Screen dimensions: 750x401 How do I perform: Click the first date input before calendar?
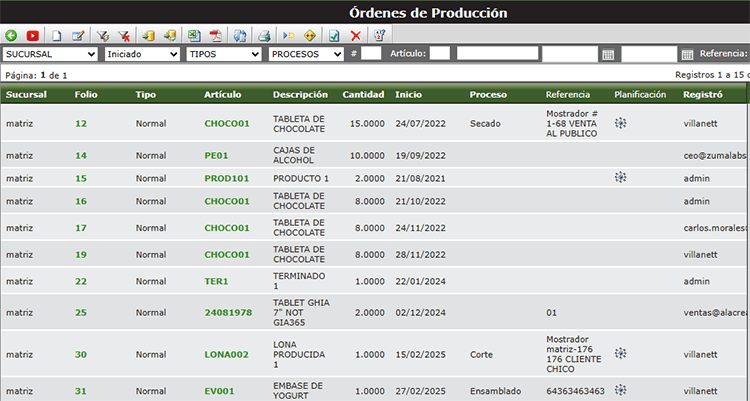coord(570,54)
